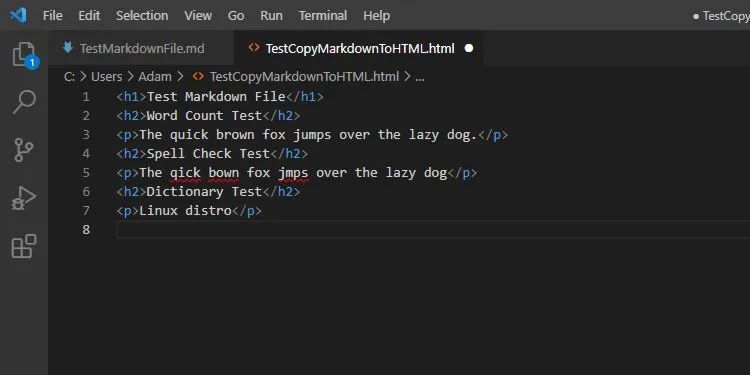Open the Run menu
The width and height of the screenshot is (750, 375).
(271, 16)
